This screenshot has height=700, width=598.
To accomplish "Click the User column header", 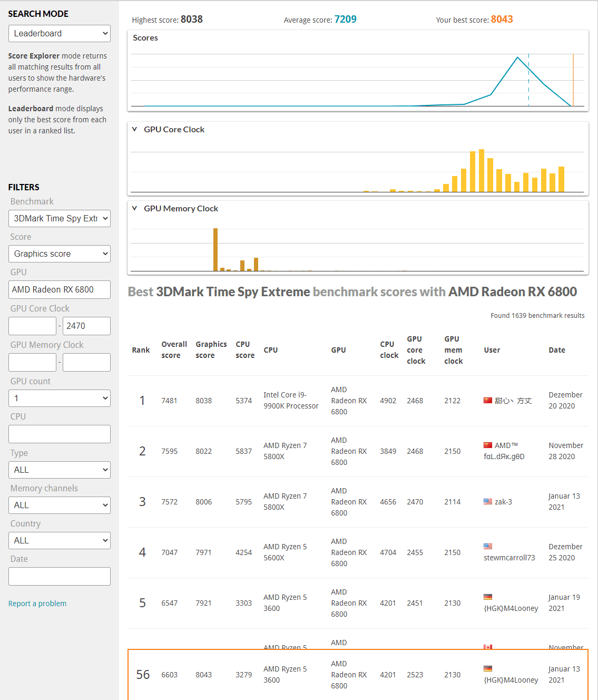I will click(x=492, y=350).
